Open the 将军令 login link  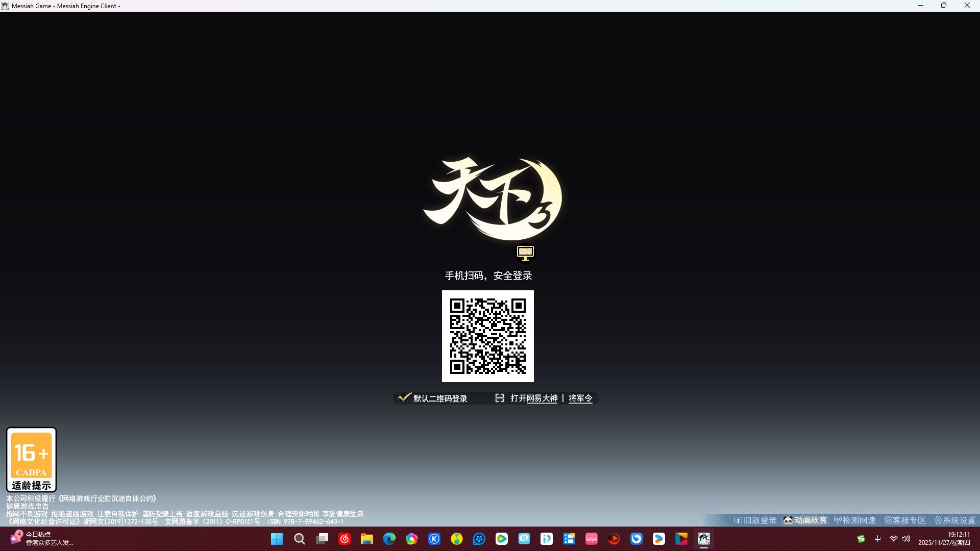click(x=580, y=398)
